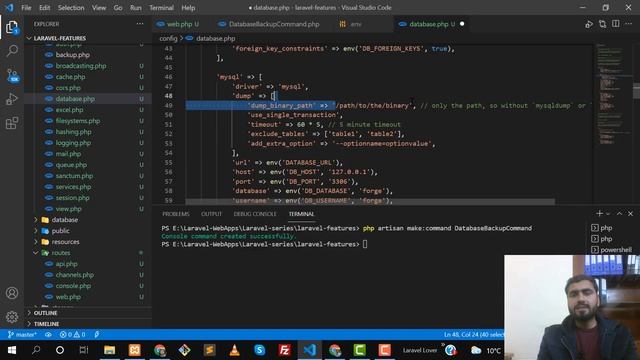Open api.php under routes
Screen dimensions: 640x360
point(67,264)
